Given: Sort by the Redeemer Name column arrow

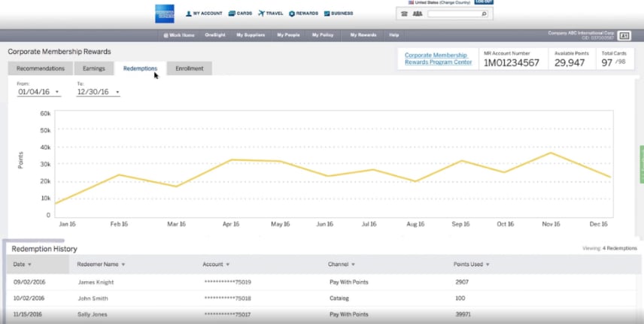Looking at the screenshot, I should (123, 265).
